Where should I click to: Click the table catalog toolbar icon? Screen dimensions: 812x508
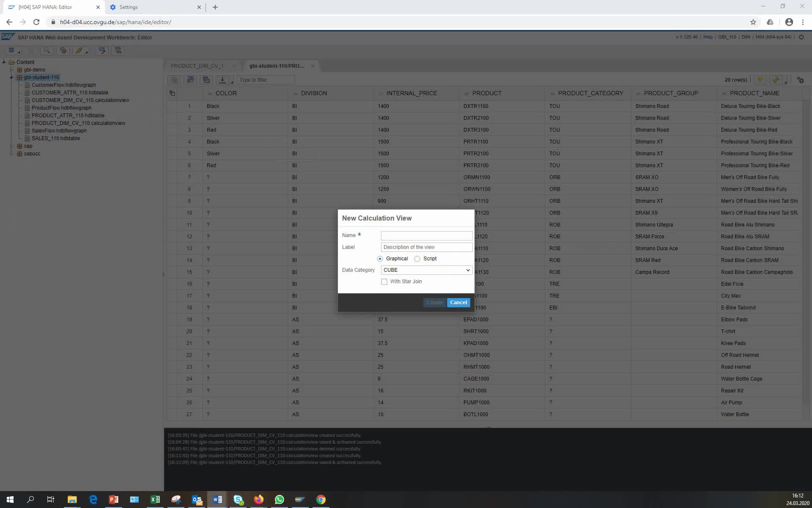(118, 50)
